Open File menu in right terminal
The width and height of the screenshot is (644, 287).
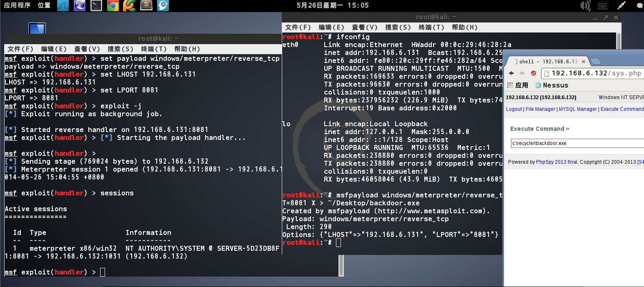click(298, 27)
